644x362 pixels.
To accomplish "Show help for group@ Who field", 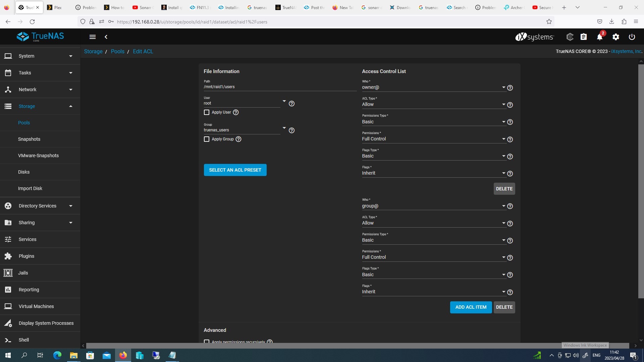I will coord(510,206).
